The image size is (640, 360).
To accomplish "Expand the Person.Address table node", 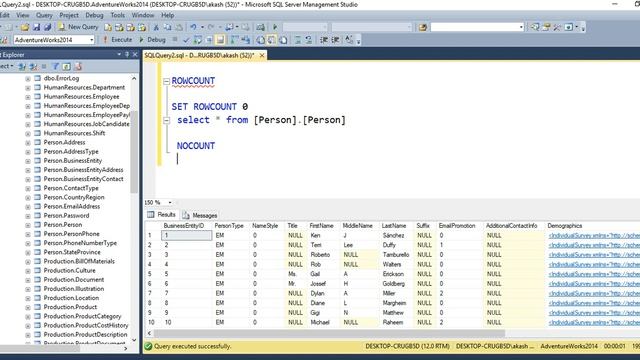I will click(x=28, y=143).
